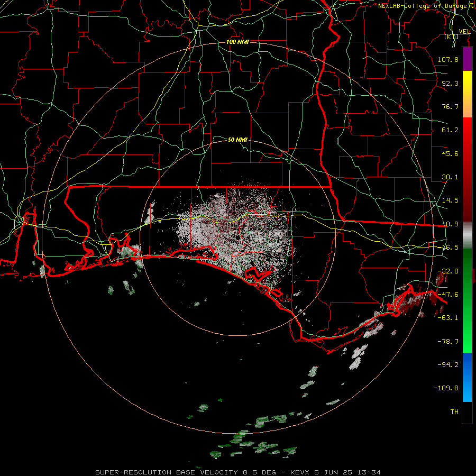The height and width of the screenshot is (476, 476).
Task: Click the -32.0 velocity scale value
Action: [448, 271]
